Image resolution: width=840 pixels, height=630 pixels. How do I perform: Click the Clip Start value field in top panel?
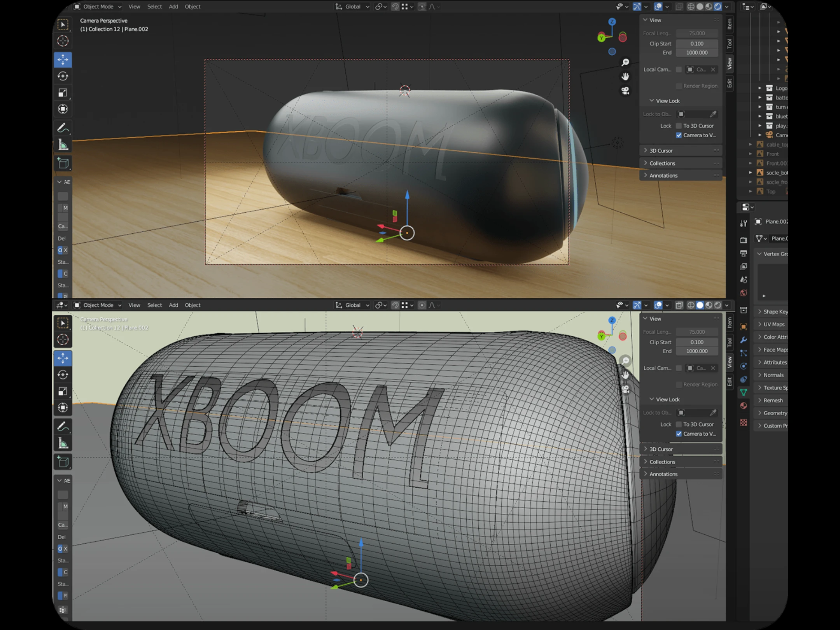point(696,44)
